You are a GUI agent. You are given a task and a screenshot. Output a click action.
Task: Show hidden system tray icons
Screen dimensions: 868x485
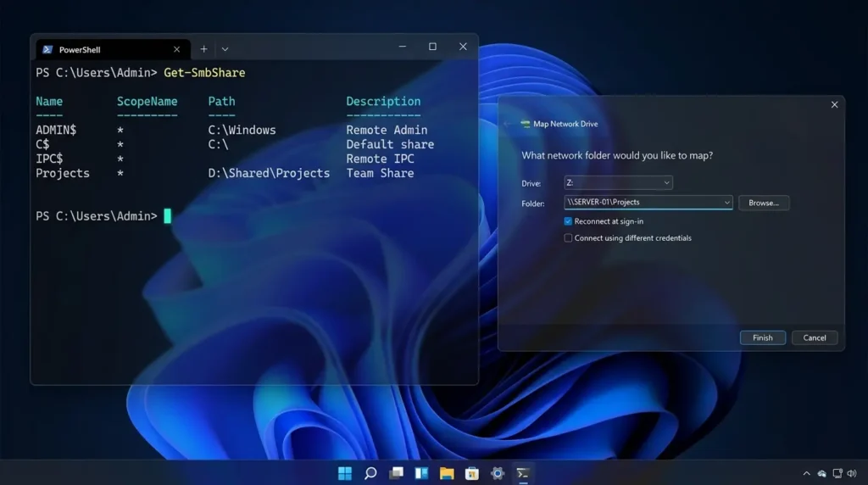[x=807, y=473]
